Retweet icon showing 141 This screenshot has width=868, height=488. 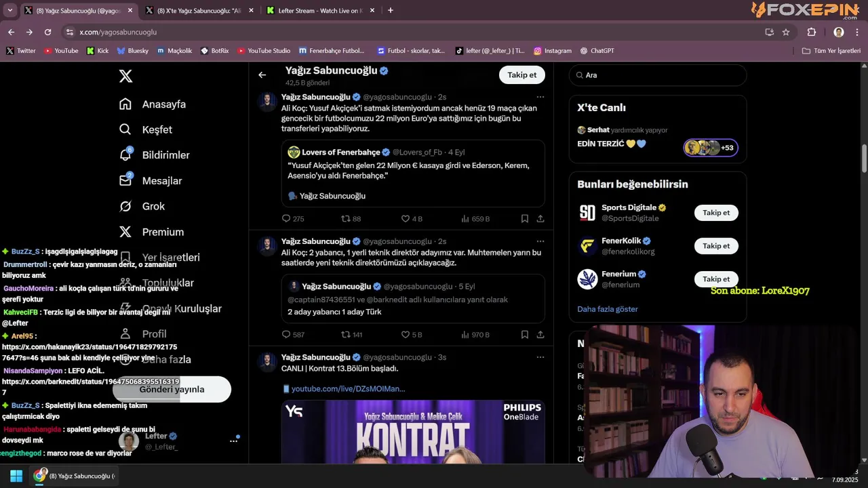(x=346, y=335)
